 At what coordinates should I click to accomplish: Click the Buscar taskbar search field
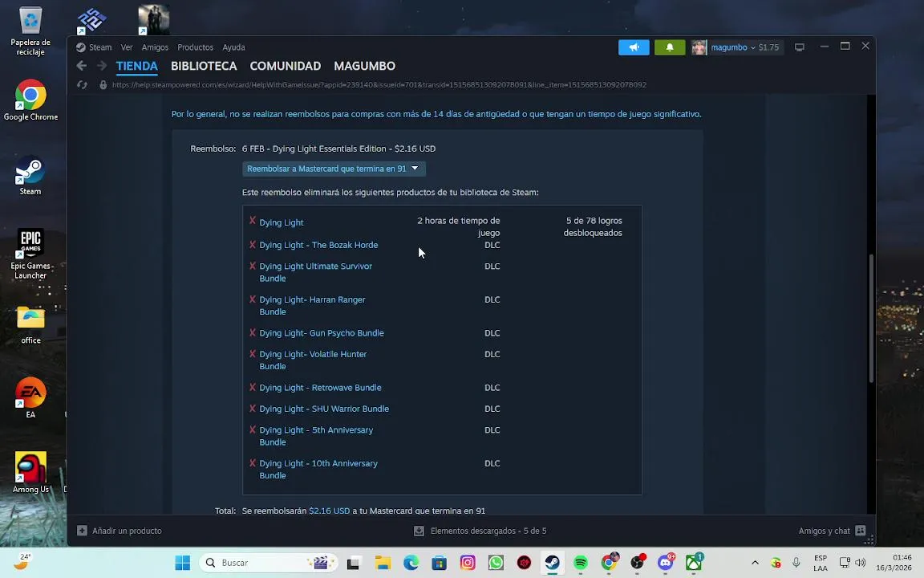(x=269, y=564)
